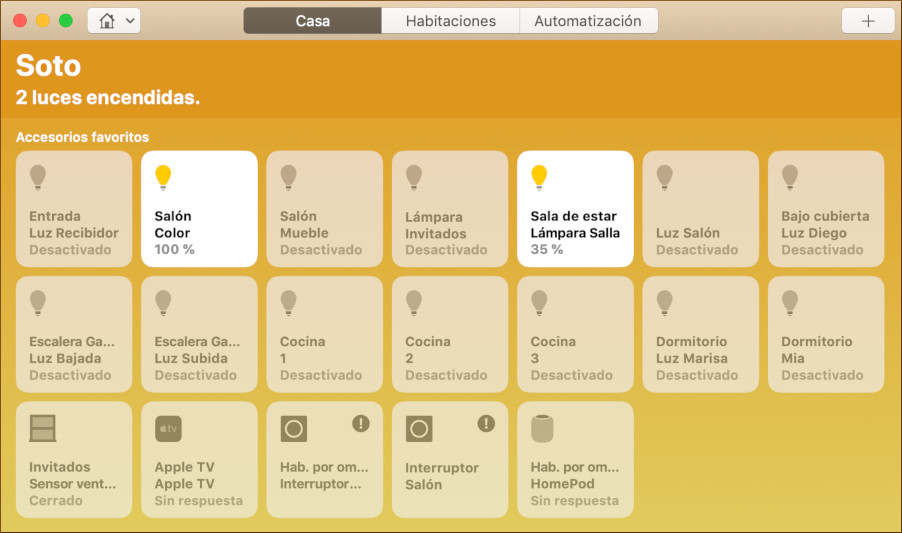Toggle Escalera Luz Subida tile
The height and width of the screenshot is (533, 902).
tap(199, 334)
